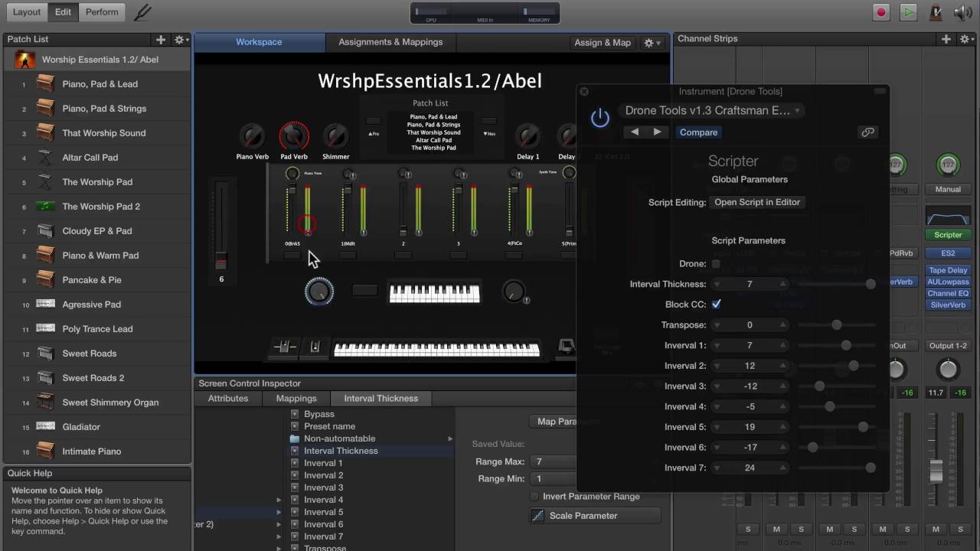
Task: Select the Altar Call Pad patch icon
Action: [x=46, y=157]
